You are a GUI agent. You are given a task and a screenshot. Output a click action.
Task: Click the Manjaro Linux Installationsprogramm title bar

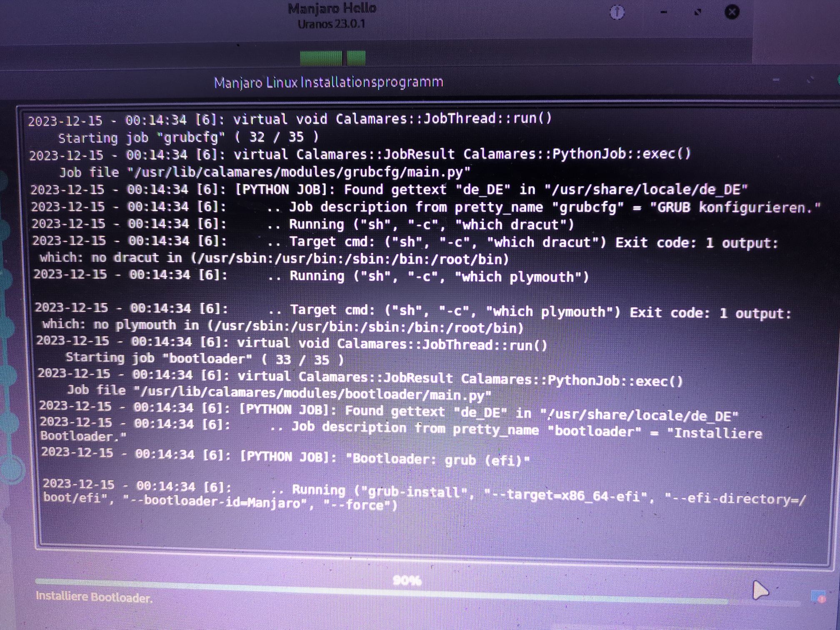coord(328,82)
